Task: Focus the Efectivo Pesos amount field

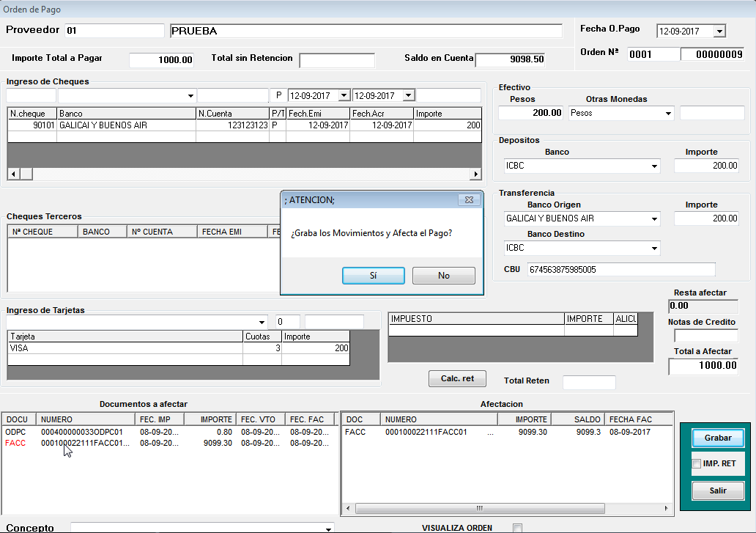Action: (x=531, y=113)
